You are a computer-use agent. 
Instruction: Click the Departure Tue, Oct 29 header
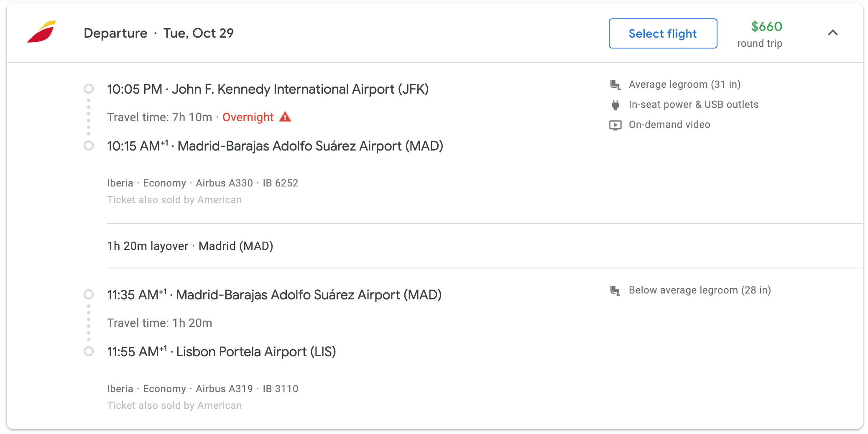click(159, 33)
